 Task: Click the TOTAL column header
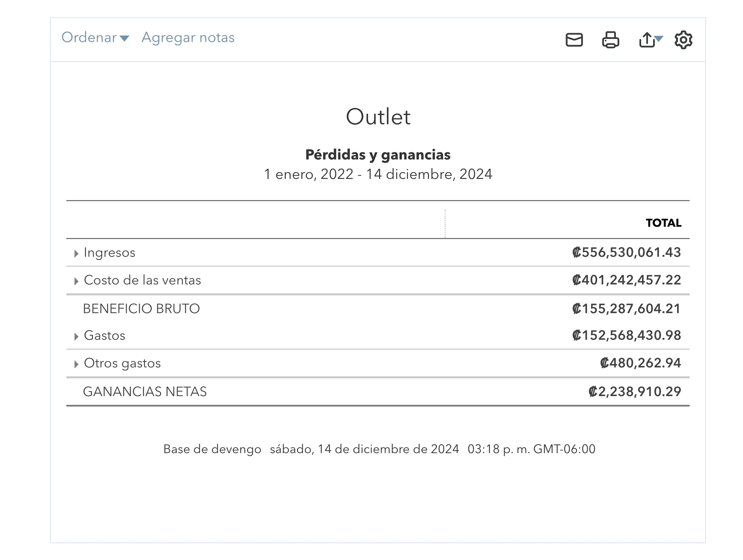click(663, 223)
